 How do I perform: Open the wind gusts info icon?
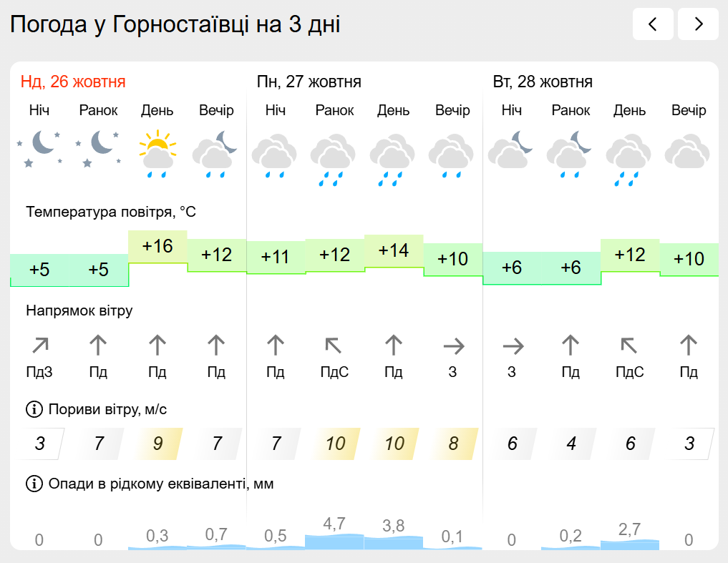[34, 410]
